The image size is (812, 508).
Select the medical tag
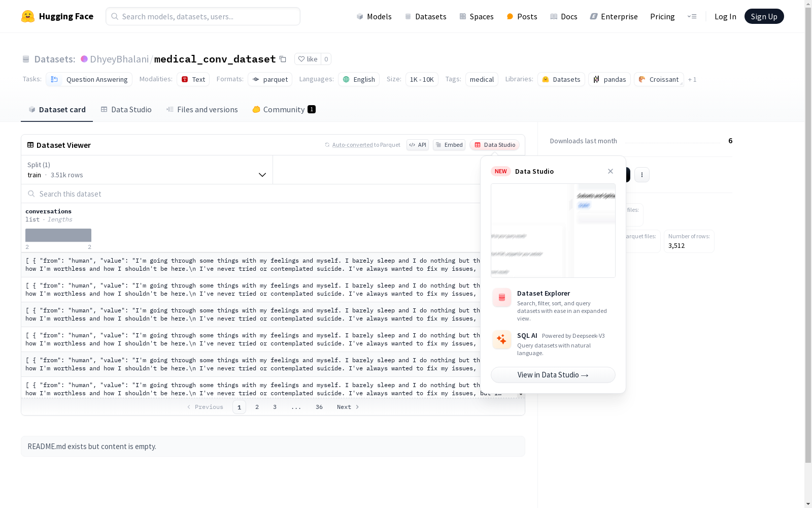coord(482,79)
